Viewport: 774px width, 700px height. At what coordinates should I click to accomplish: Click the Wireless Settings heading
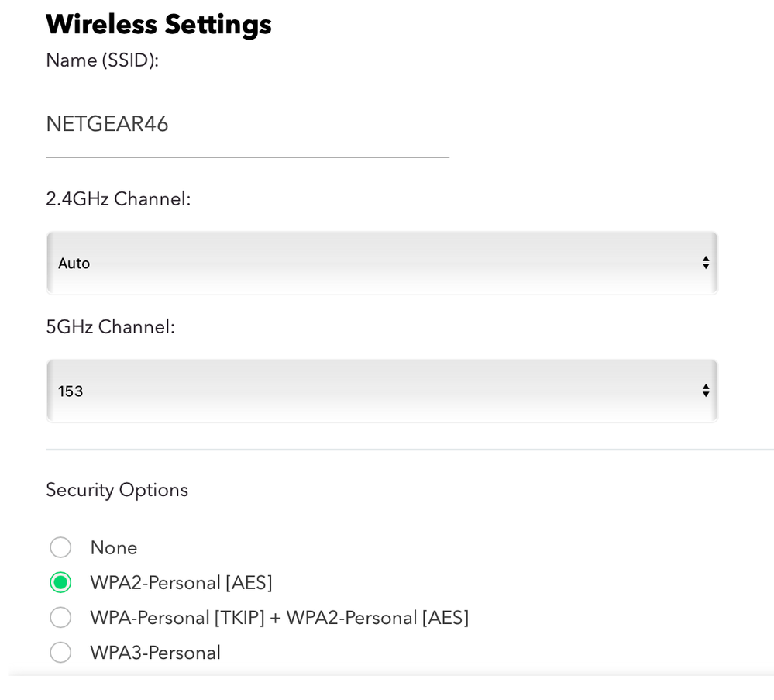(x=159, y=25)
